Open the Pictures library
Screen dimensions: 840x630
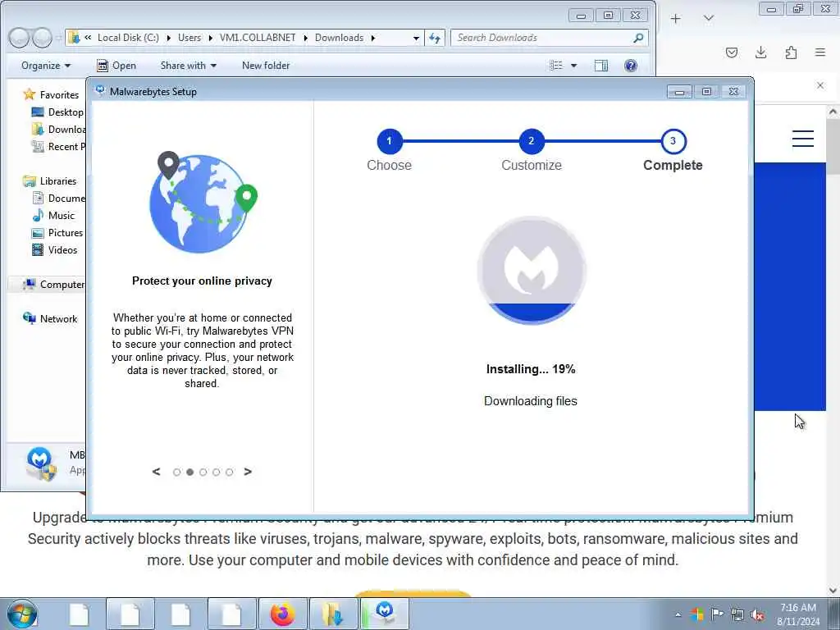coord(57,232)
